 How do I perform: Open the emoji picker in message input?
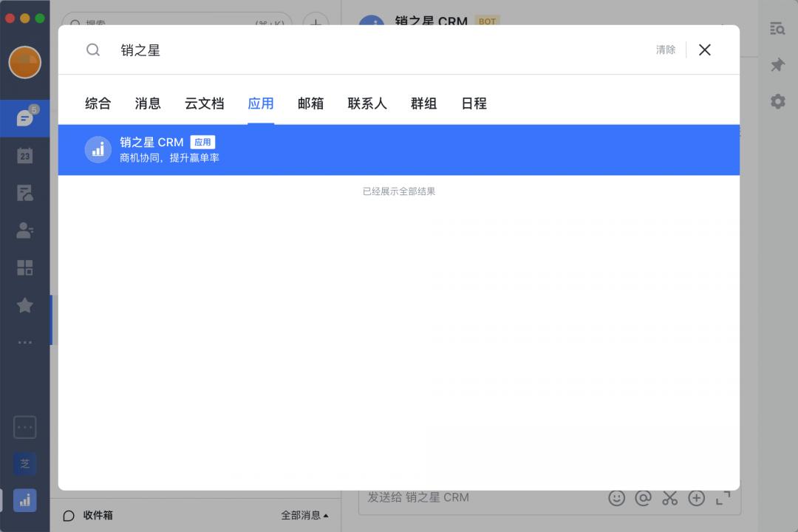click(x=617, y=498)
